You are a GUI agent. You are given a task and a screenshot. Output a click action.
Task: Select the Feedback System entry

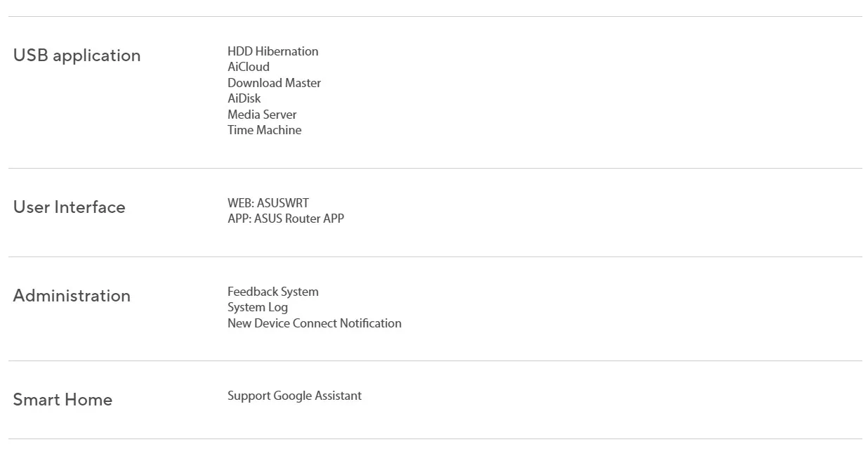(x=272, y=292)
